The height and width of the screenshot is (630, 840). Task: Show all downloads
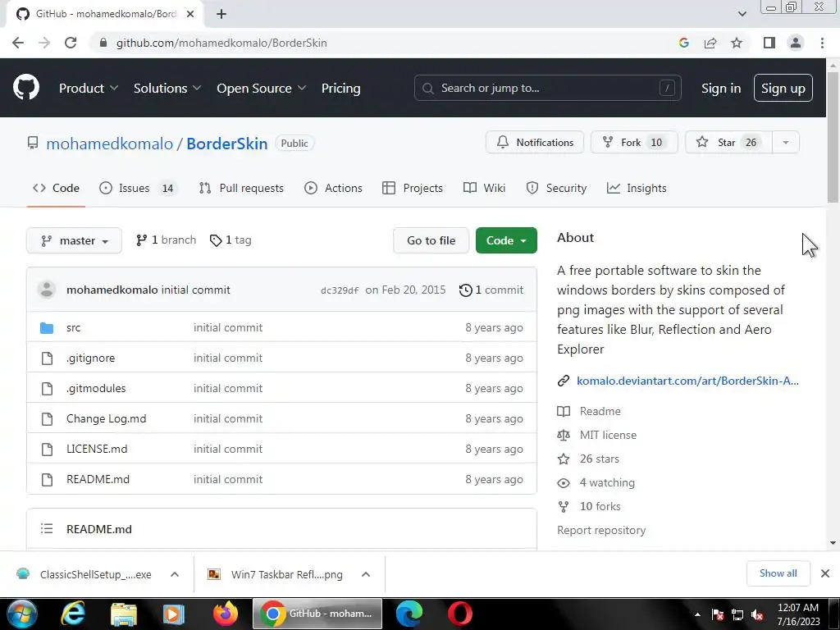tap(778, 573)
